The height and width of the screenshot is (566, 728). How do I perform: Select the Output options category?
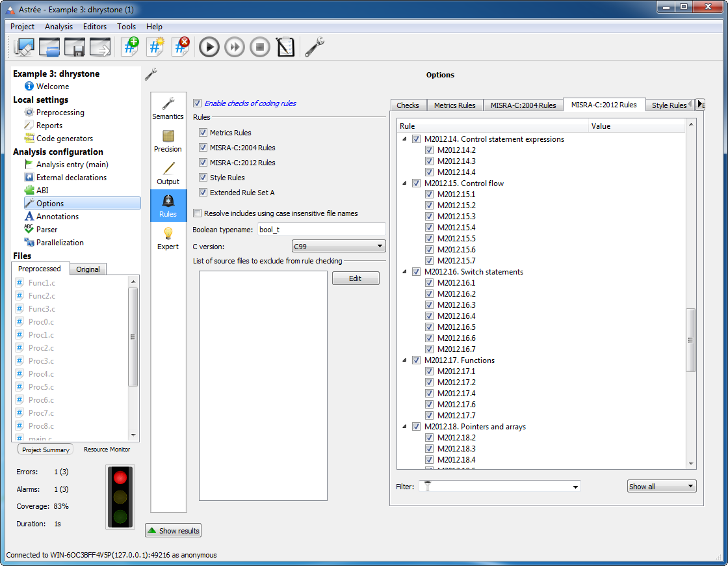tap(168, 174)
